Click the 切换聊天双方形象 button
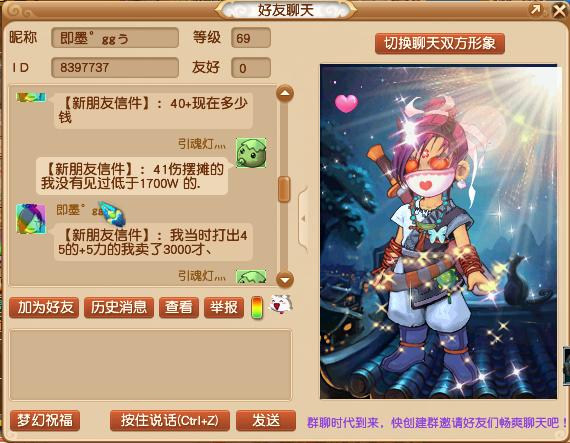This screenshot has height=443, width=570. click(x=440, y=44)
